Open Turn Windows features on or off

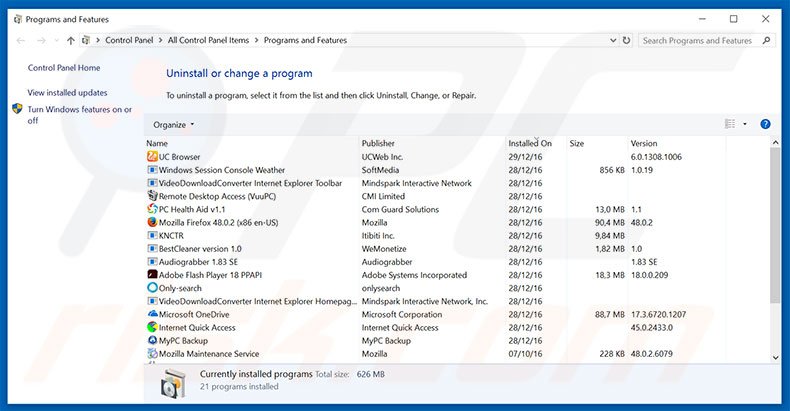tap(80, 115)
